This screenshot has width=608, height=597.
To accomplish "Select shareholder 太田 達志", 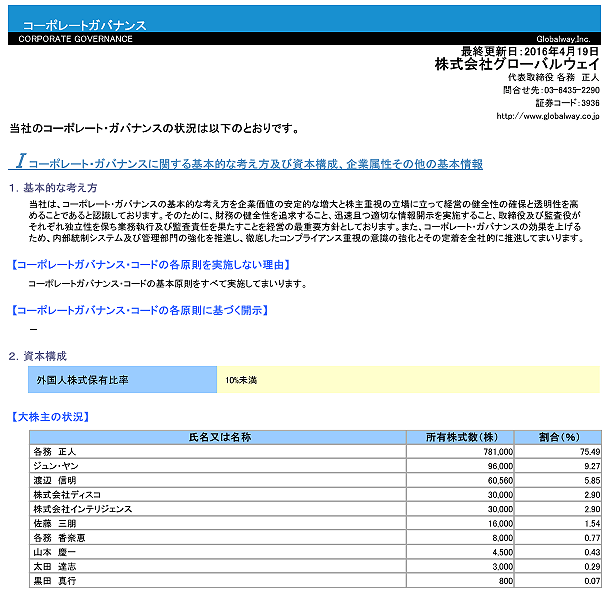I will pyautogui.click(x=55, y=566).
